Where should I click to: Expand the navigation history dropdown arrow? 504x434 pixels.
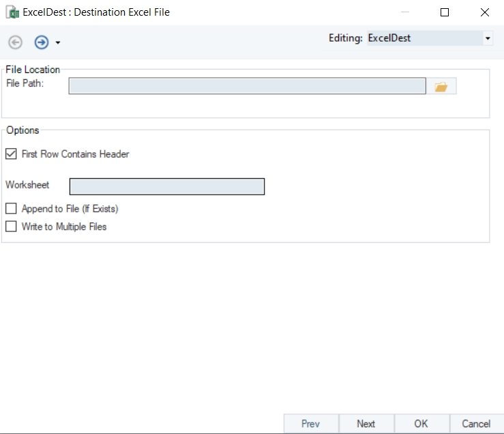coord(58,43)
